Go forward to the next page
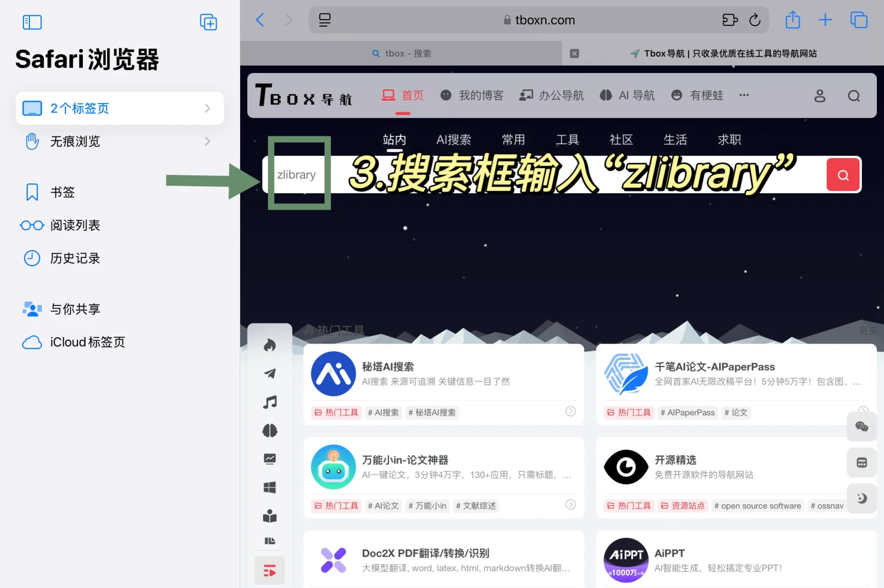This screenshot has width=884, height=588. point(288,20)
